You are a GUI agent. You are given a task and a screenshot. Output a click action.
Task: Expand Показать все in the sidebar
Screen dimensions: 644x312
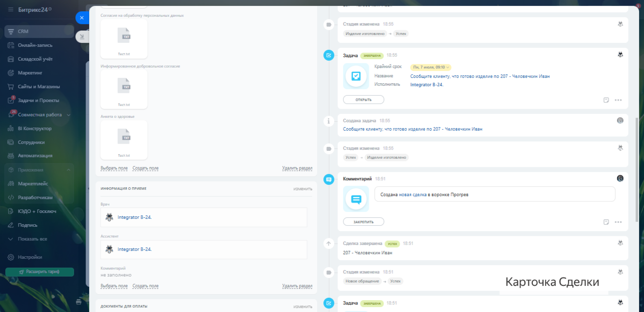tap(32, 239)
